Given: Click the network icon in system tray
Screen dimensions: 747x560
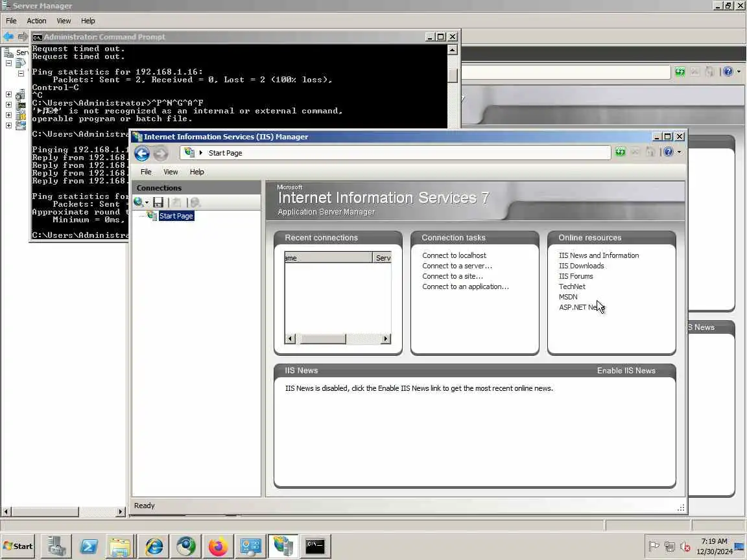Looking at the screenshot, I should coord(670,546).
